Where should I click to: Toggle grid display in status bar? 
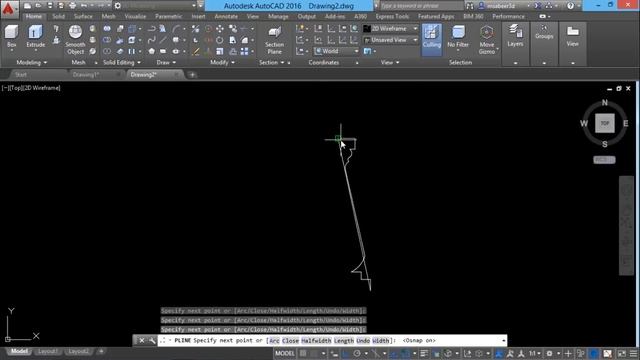(x=303, y=353)
